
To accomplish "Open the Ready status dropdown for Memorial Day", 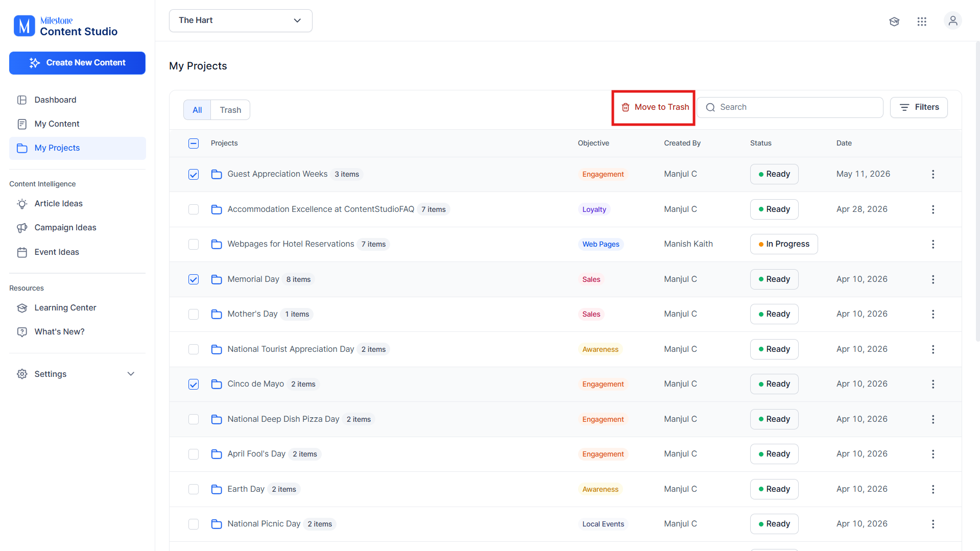I will [774, 279].
